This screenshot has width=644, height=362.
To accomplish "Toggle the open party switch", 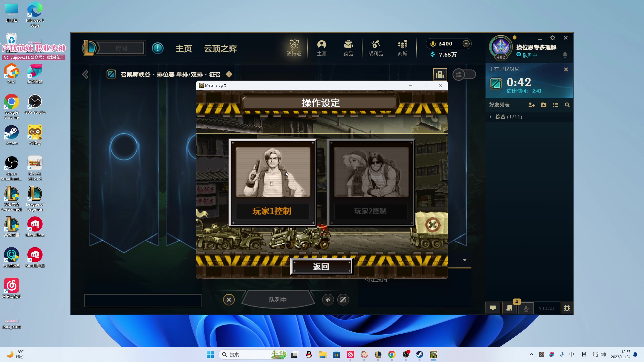I will [x=464, y=74].
